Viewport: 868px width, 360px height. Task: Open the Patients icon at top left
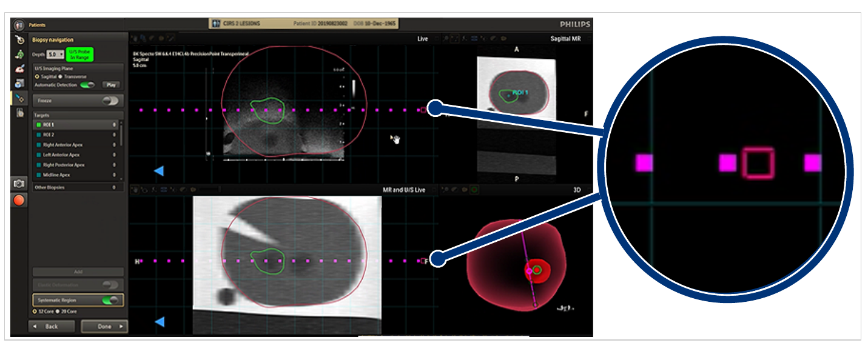coord(19,25)
